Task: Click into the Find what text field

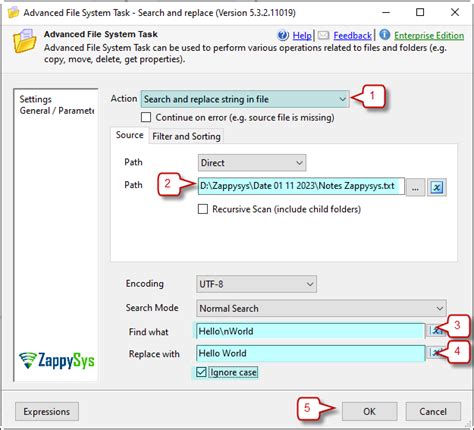Action: tap(310, 331)
